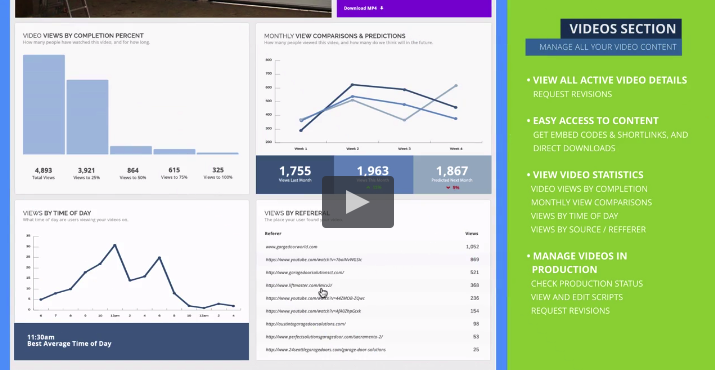Click the Views column header in referral table

[x=471, y=234]
